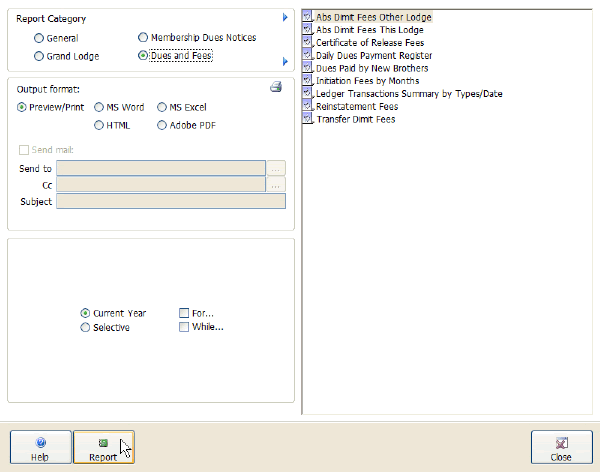The width and height of the screenshot is (600, 472).
Task: Click icon beside Certificate of Release Fees
Action: [308, 43]
